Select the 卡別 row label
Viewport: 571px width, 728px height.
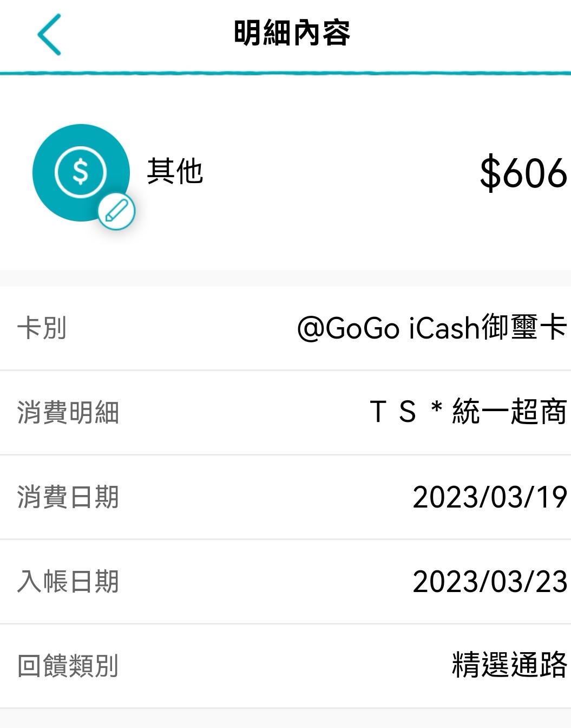tap(42, 328)
